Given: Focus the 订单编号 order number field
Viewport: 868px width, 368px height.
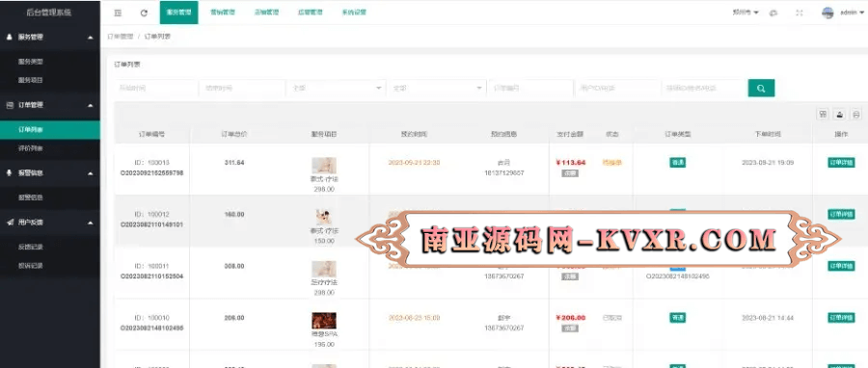Looking at the screenshot, I should [x=530, y=88].
